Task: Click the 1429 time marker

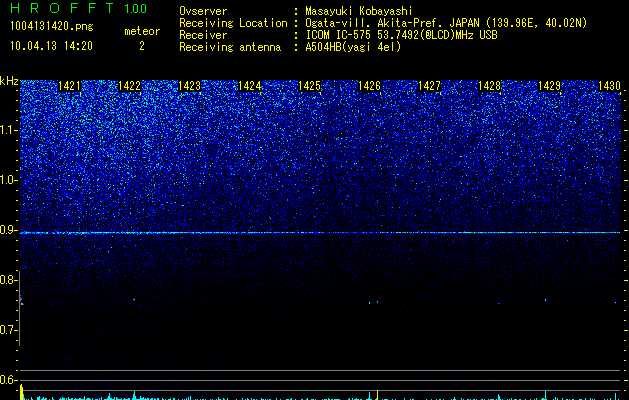Action: (x=550, y=86)
